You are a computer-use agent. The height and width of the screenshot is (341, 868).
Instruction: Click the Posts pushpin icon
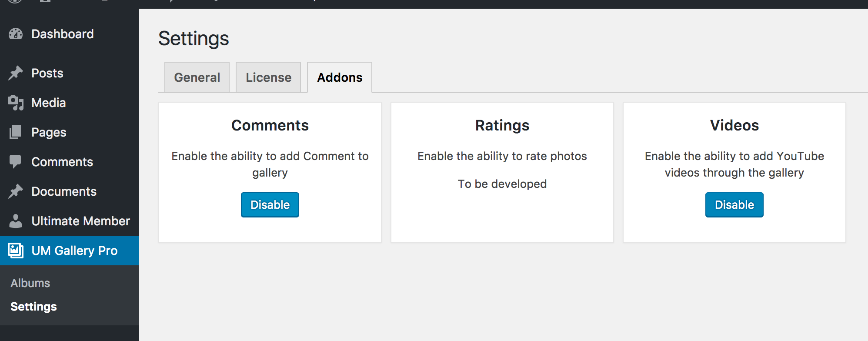coord(16,73)
